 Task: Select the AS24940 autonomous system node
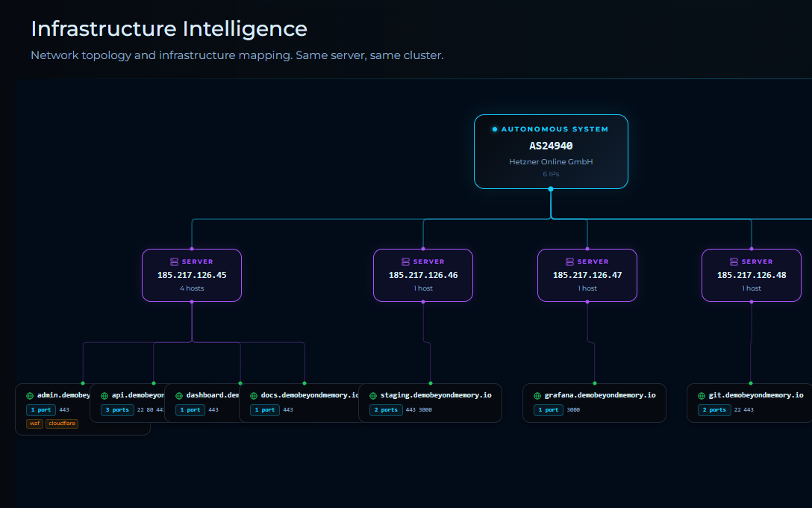pos(551,152)
